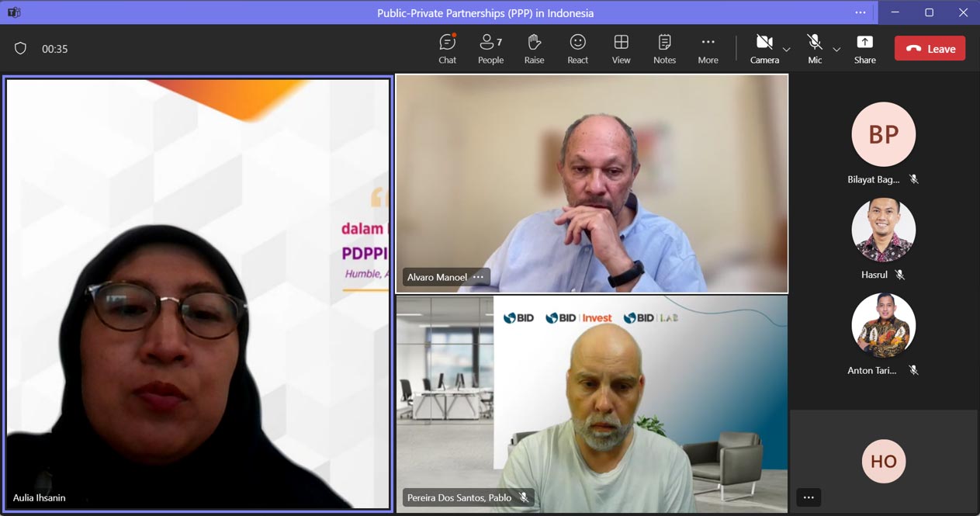Unmute the Mic

click(814, 48)
